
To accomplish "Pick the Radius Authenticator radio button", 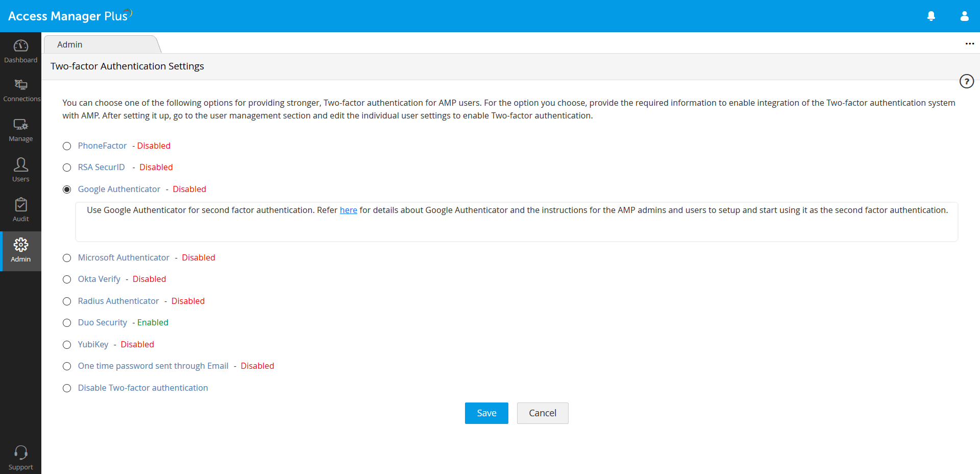I will (67, 301).
